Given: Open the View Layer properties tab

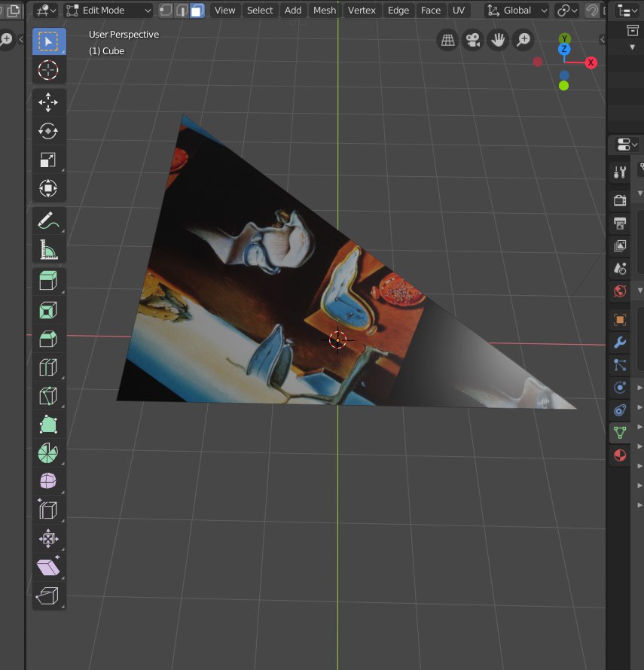Looking at the screenshot, I should (620, 245).
